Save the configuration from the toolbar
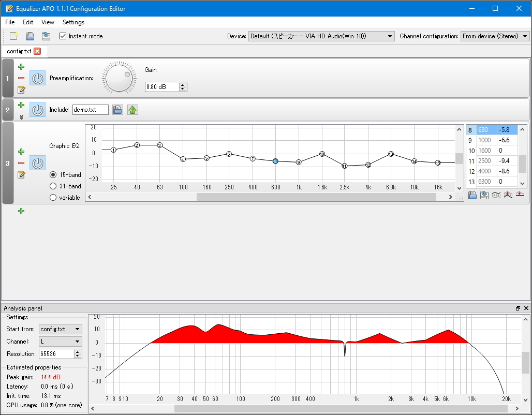The height and width of the screenshot is (415, 532). tap(46, 36)
